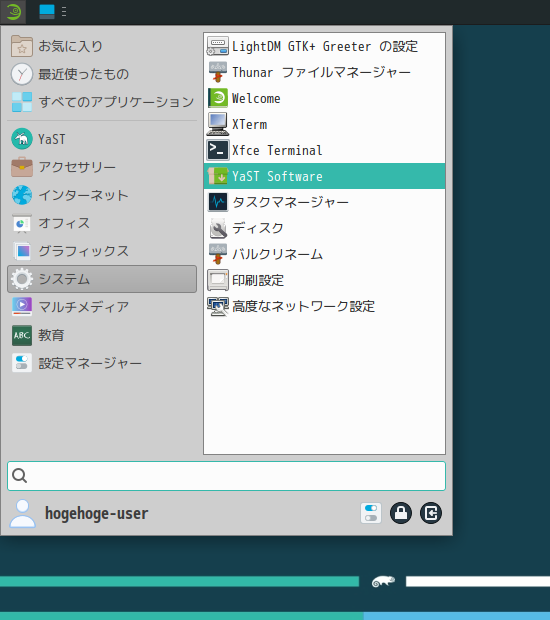The height and width of the screenshot is (620, 550).
Task: Click the YaST Software package icon
Action: click(218, 176)
